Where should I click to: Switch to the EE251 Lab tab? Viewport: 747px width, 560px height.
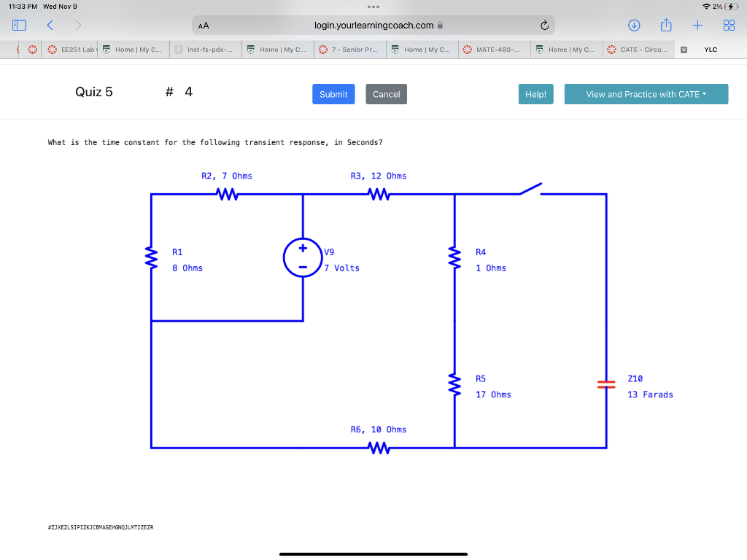pos(70,50)
